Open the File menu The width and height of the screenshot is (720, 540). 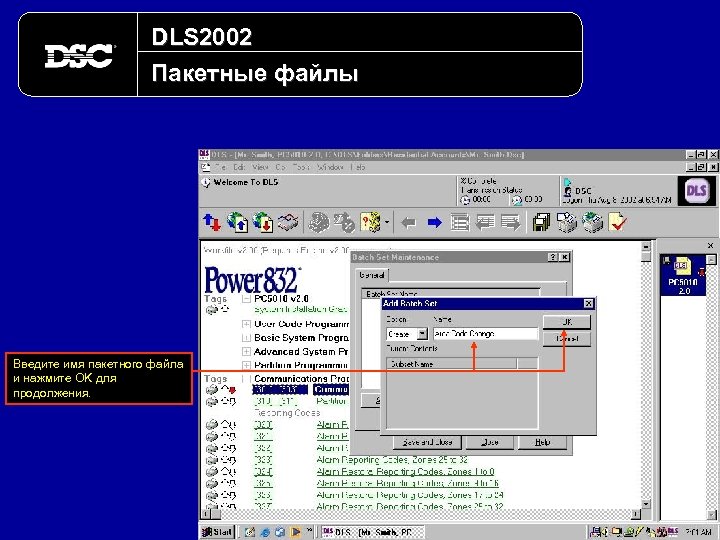tap(220, 167)
